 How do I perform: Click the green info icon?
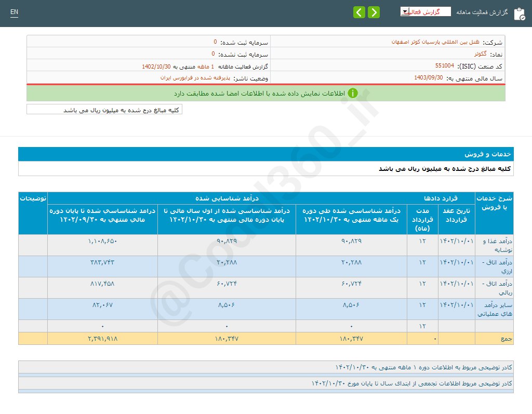(353, 93)
